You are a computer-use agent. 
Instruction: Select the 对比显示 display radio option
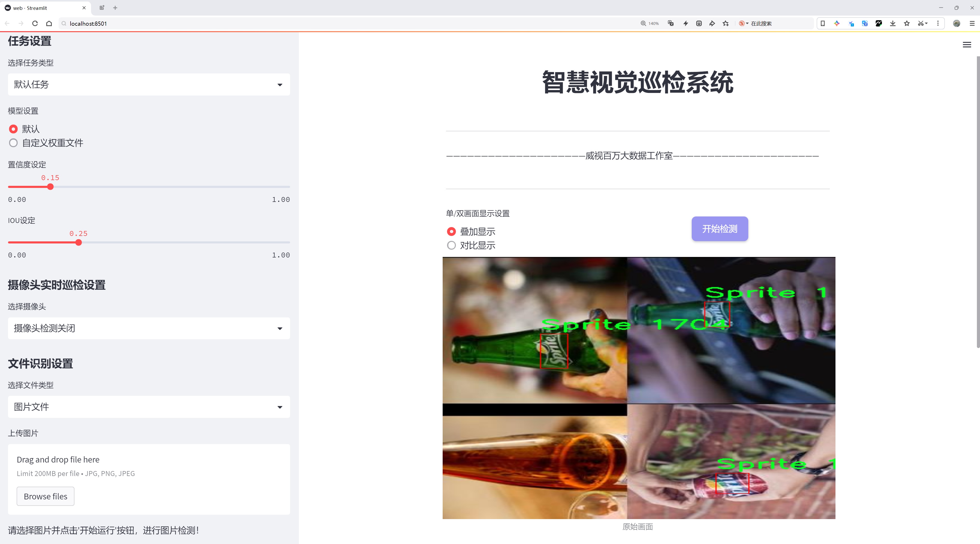click(471, 245)
